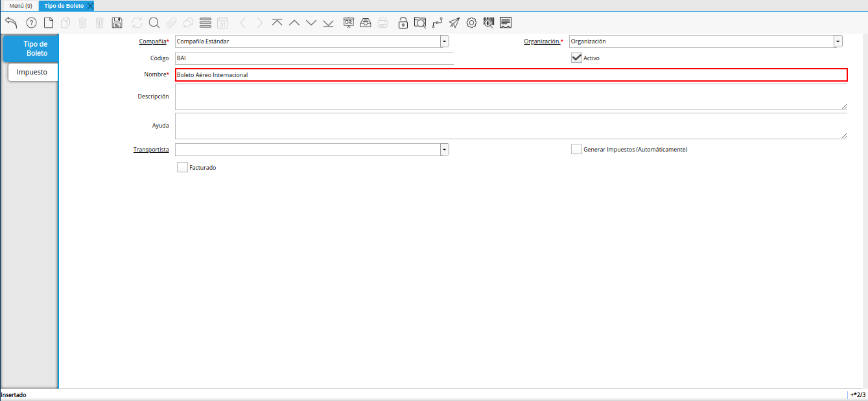Click the Report presentation board icon
868x401 pixels.
coord(349,23)
